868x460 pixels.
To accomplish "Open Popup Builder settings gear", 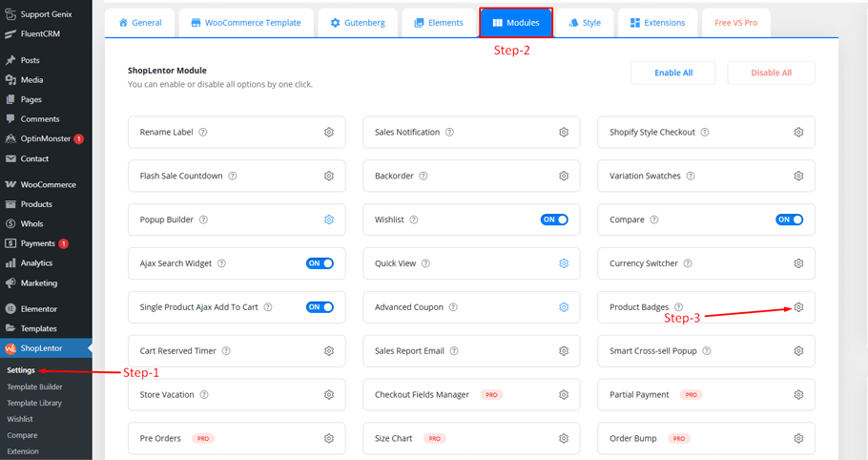I will point(329,220).
